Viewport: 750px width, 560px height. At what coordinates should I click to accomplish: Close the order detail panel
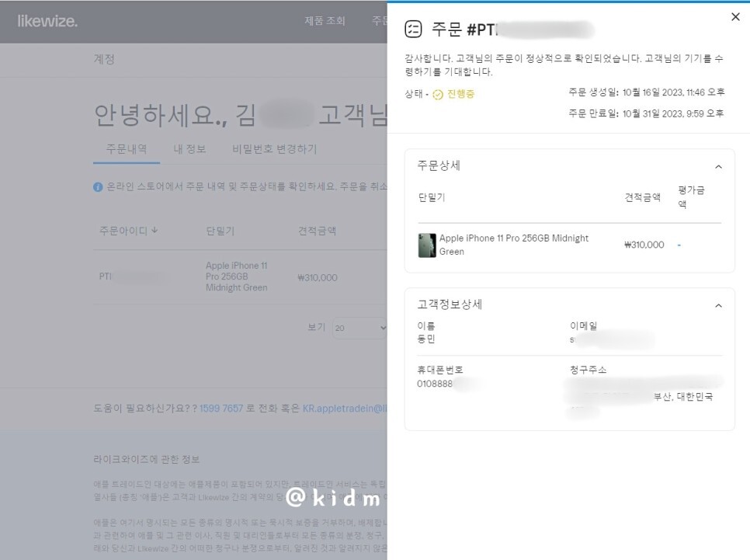coord(735,17)
